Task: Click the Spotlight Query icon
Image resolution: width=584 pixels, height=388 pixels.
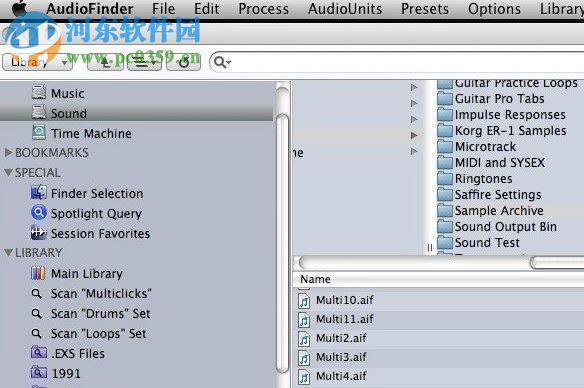Action: pyautogui.click(x=39, y=213)
